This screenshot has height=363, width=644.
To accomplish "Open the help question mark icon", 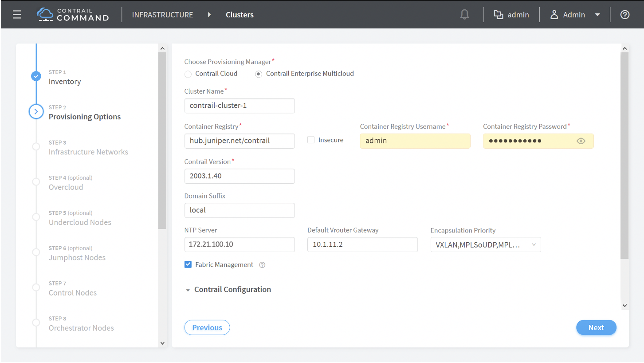I will tap(625, 15).
